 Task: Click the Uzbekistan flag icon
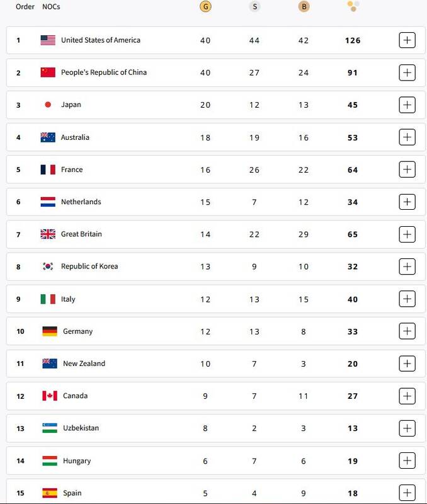tap(50, 428)
